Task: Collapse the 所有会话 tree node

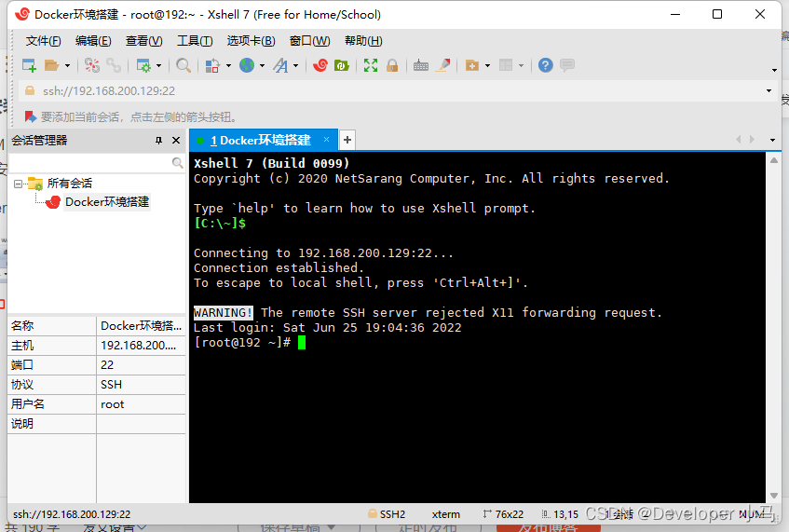Action: (18, 184)
